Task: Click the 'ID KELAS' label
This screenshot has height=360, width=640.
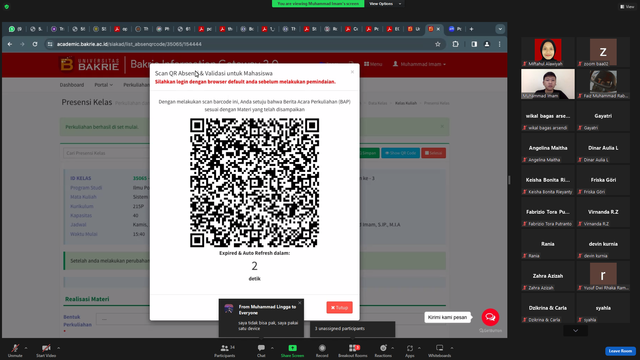Action: [81, 178]
